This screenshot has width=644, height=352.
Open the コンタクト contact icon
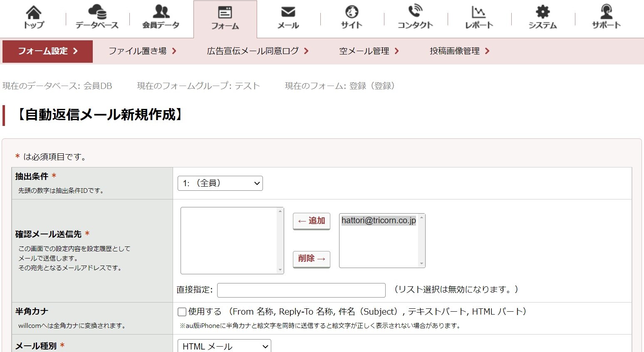pos(414,17)
